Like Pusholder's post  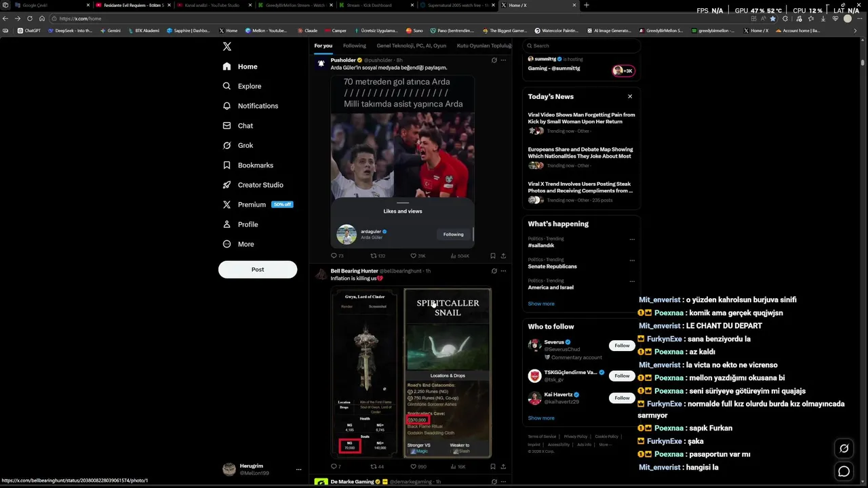pyautogui.click(x=418, y=256)
